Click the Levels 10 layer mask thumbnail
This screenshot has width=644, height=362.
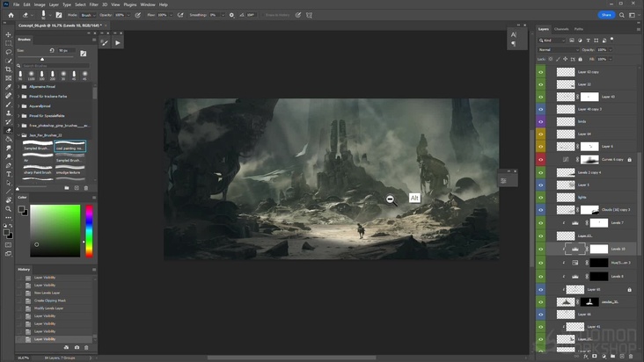pyautogui.click(x=599, y=249)
